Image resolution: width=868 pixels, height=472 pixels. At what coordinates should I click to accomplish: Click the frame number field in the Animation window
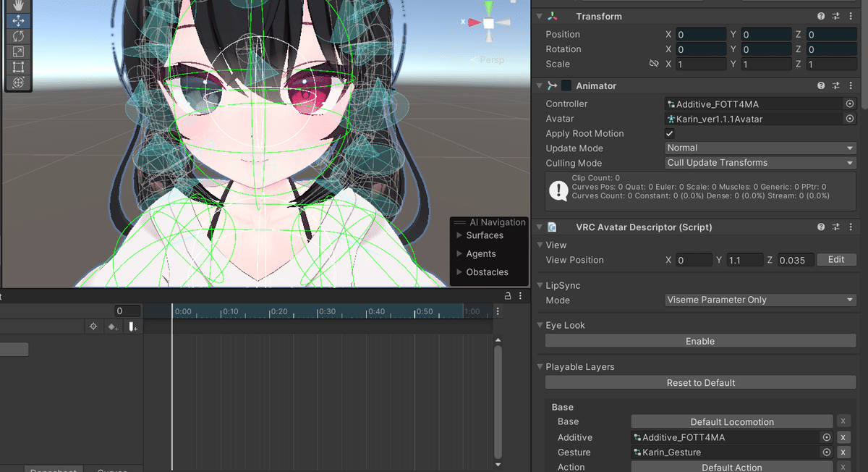[x=127, y=311]
